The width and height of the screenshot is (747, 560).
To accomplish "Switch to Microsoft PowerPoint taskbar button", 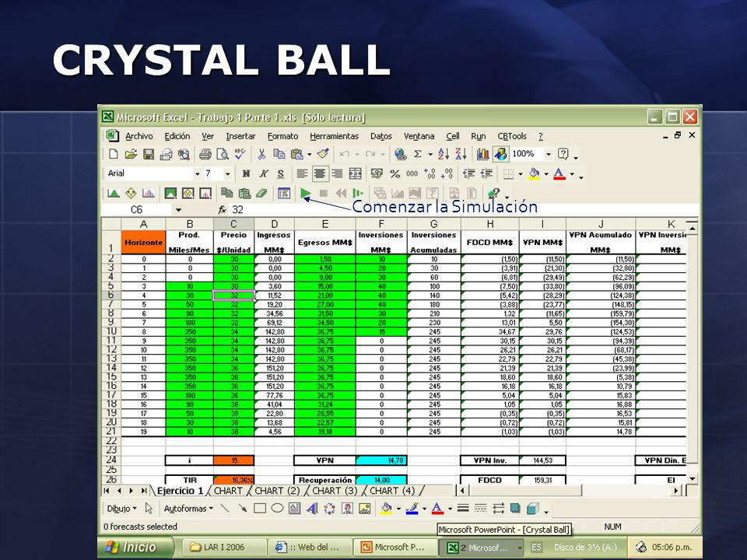I will pyautogui.click(x=395, y=547).
